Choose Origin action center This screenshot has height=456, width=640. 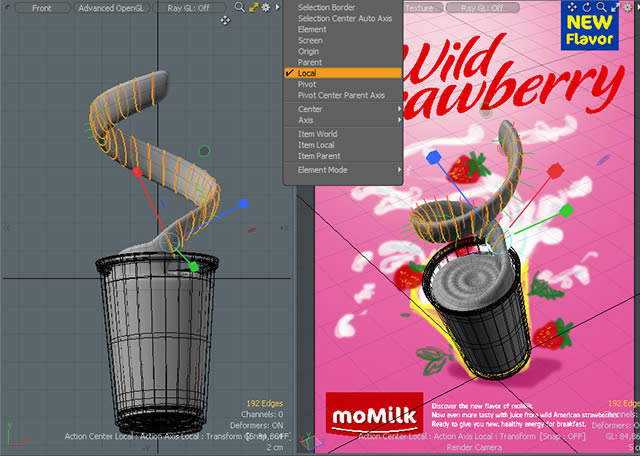343,51
